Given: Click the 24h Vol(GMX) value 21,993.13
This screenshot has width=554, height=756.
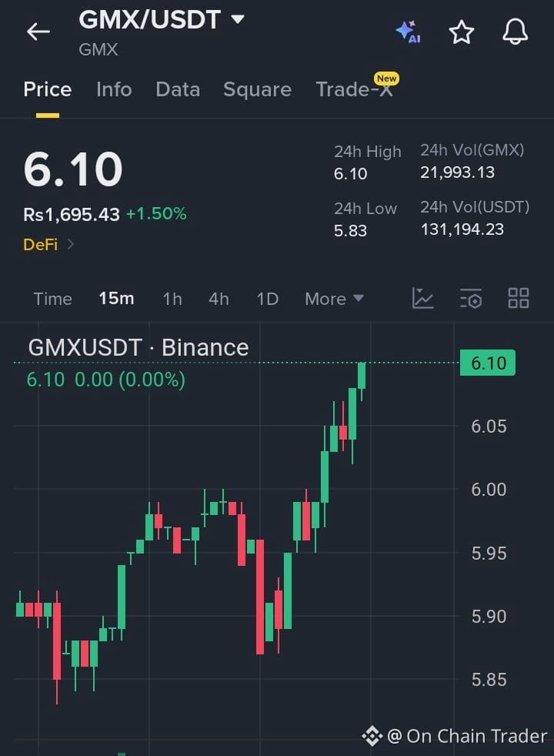Looking at the screenshot, I should (457, 172).
